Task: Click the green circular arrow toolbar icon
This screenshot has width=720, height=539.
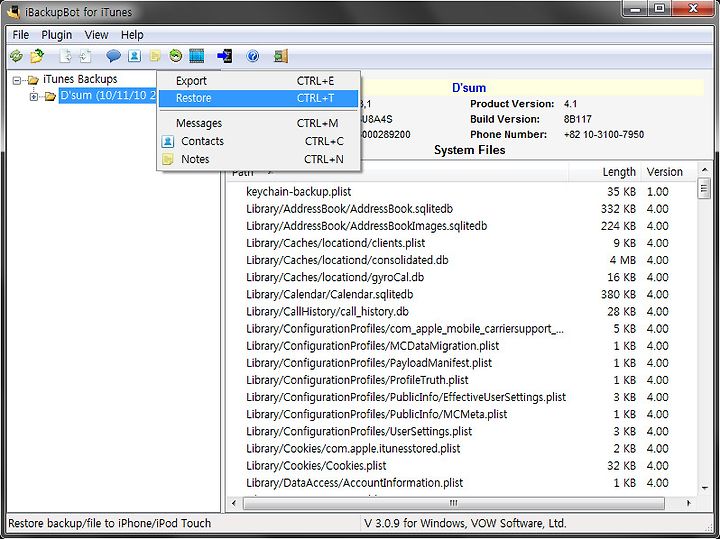Action: (175, 56)
